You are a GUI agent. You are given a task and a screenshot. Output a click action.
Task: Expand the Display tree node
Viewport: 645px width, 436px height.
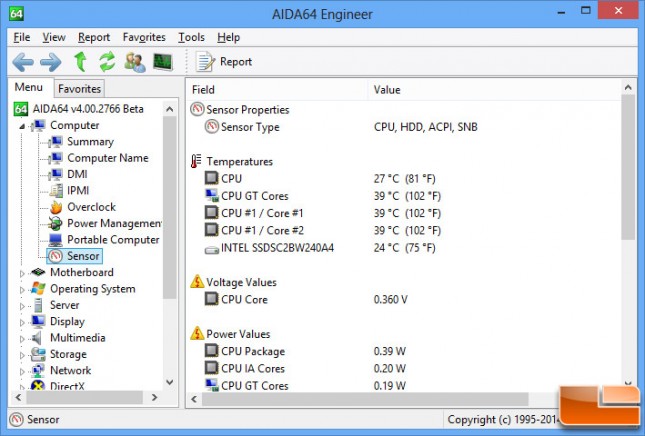[x=22, y=322]
